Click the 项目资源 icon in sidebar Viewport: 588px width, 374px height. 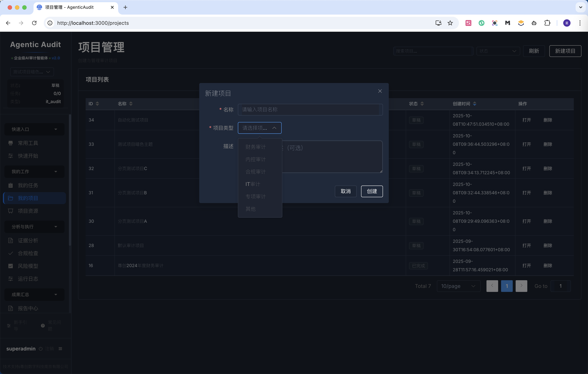pyautogui.click(x=11, y=211)
